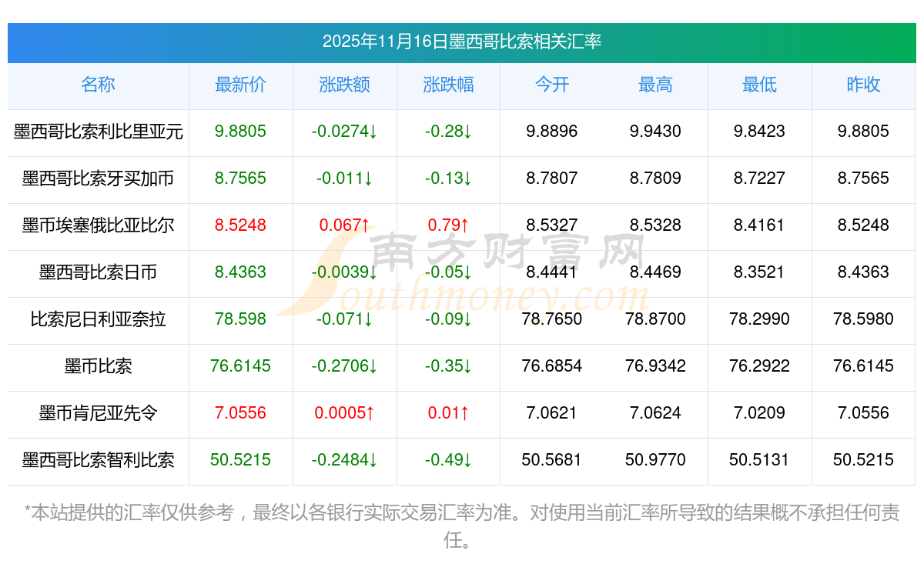
Task: Select the change amount -0.2706↓
Action: tap(345, 366)
